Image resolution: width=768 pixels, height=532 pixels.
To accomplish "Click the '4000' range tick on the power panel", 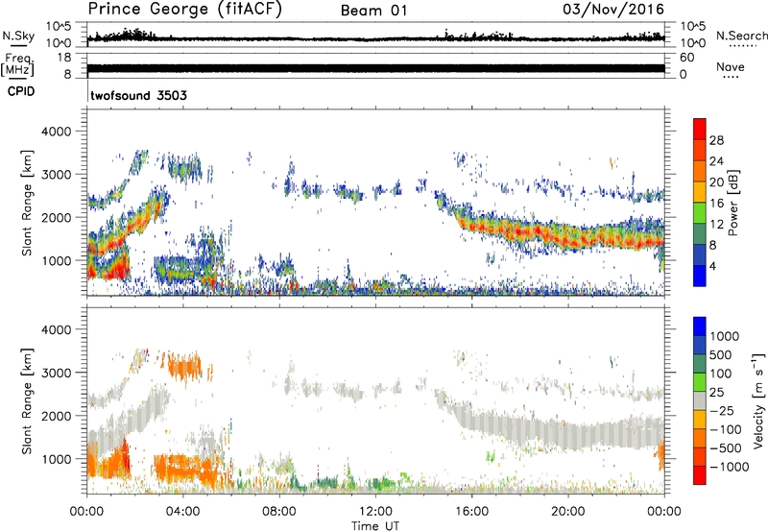I will [x=56, y=132].
